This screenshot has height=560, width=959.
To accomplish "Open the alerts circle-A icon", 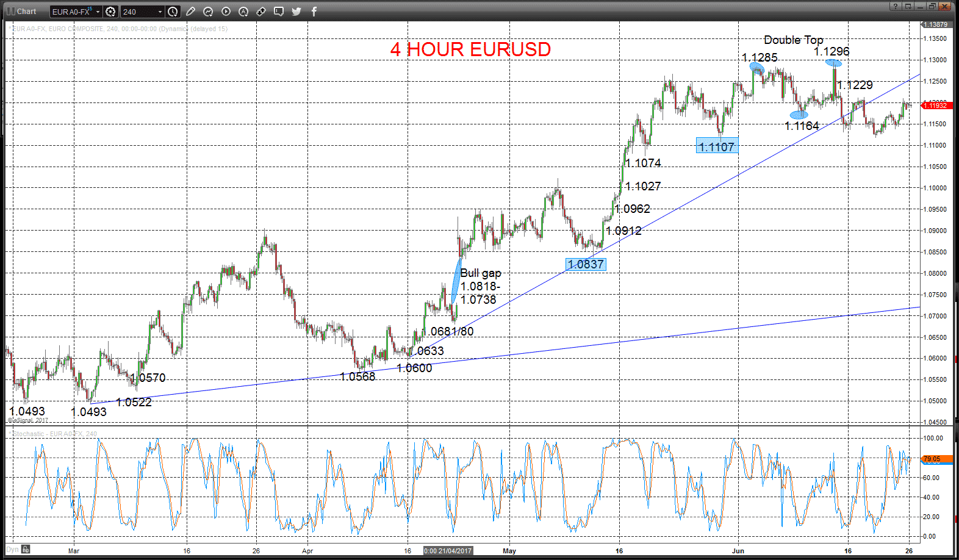I will (x=243, y=12).
